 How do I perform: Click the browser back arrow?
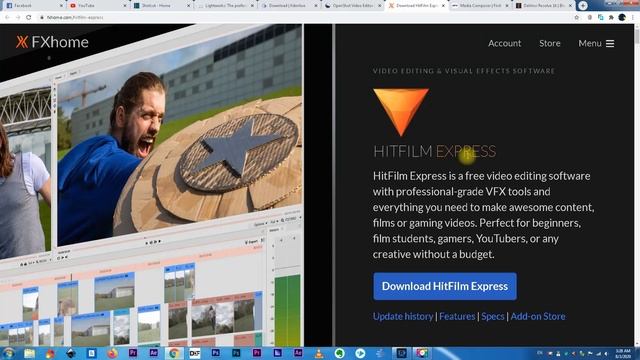point(7,18)
